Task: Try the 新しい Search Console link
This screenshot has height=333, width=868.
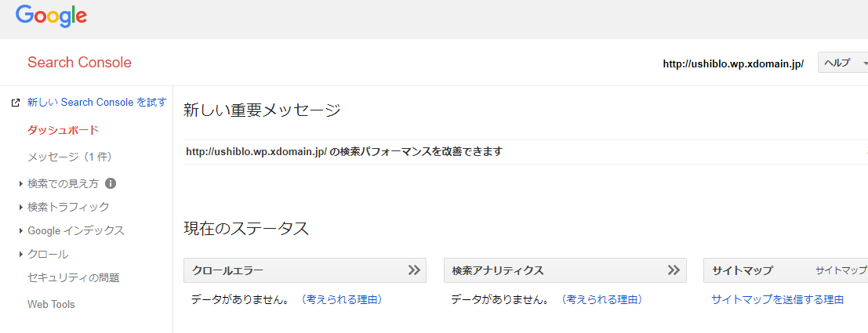Action: click(x=97, y=103)
